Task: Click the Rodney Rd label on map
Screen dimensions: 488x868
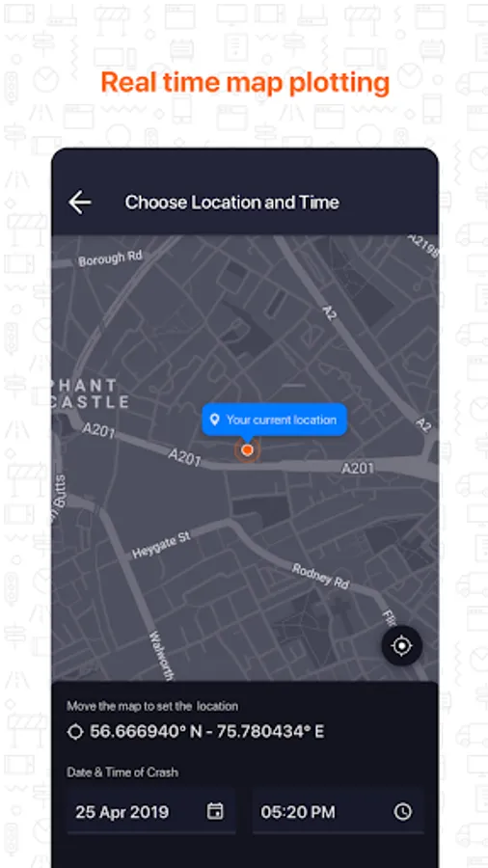Action: click(321, 577)
